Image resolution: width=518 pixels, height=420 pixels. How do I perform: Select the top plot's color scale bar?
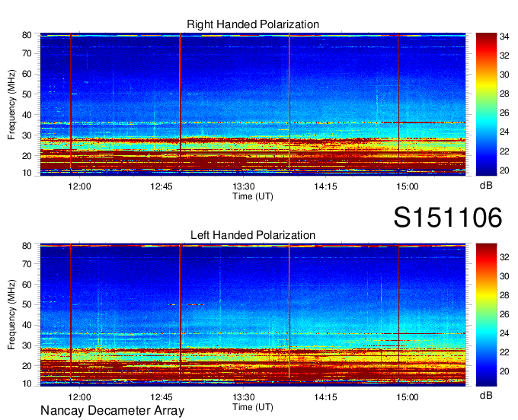(x=486, y=104)
